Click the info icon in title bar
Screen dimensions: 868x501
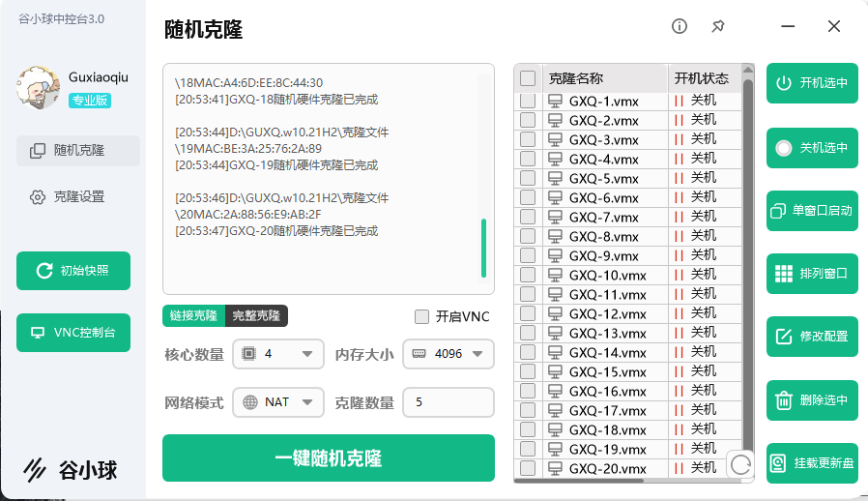(680, 26)
